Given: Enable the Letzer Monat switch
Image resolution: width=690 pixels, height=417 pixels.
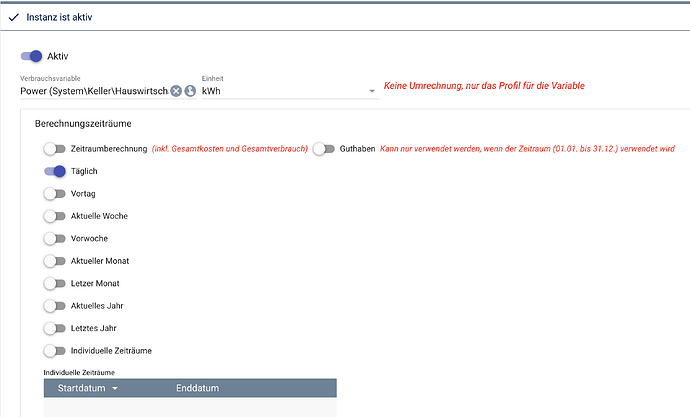Looking at the screenshot, I should 55,283.
